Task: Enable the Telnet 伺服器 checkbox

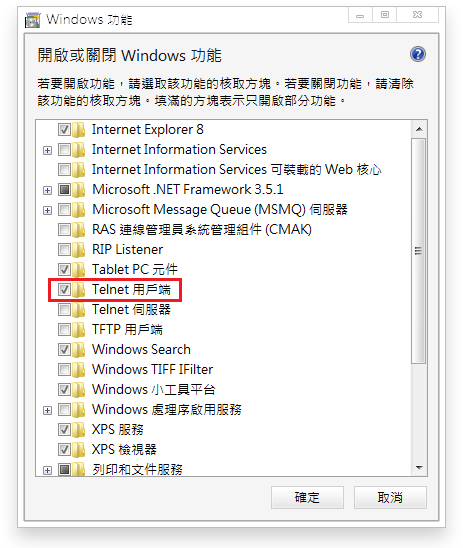Action: [64, 309]
